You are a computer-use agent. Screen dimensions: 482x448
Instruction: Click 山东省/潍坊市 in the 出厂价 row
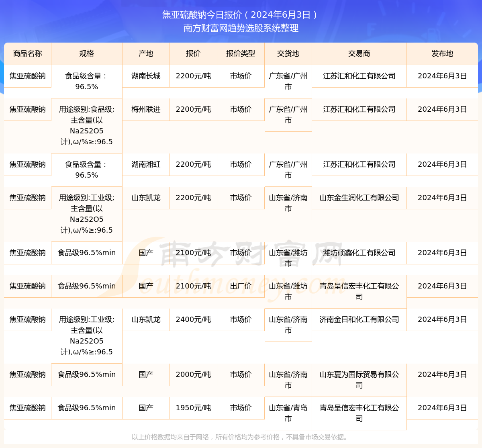click(x=288, y=292)
